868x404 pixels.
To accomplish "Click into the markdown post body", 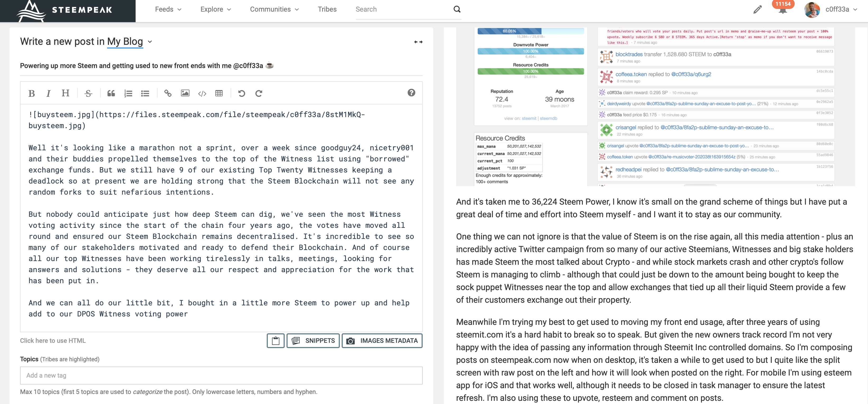I will coord(221,218).
